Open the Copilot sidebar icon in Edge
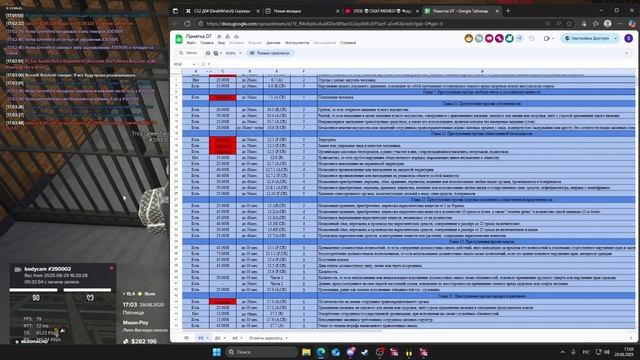This screenshot has width=640, height=360. (632, 24)
